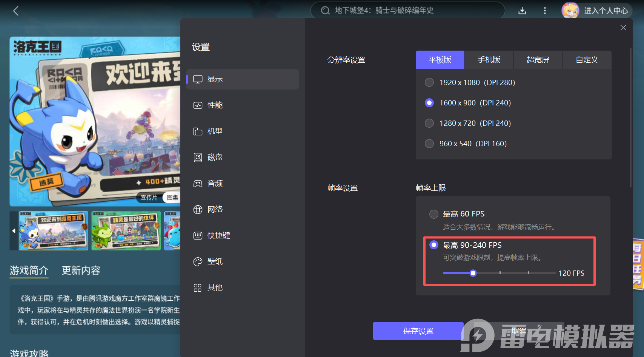Close the settings dialog

623,28
